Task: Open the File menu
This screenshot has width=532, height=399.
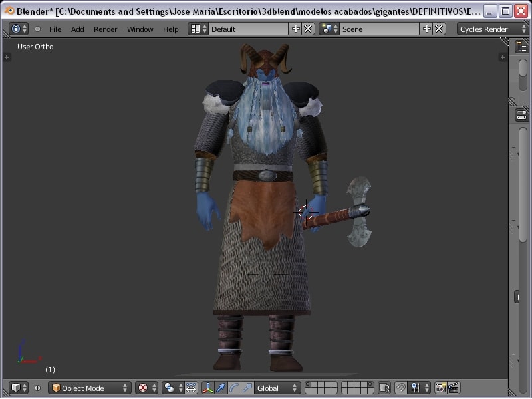Action: pos(55,29)
